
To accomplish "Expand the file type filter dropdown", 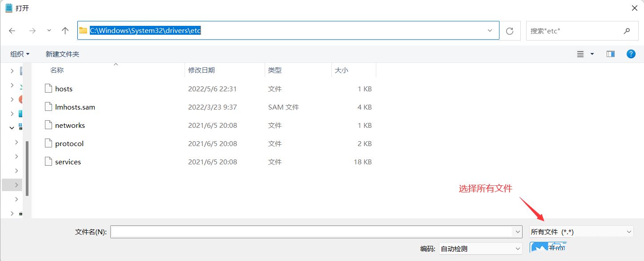I will tap(628, 231).
